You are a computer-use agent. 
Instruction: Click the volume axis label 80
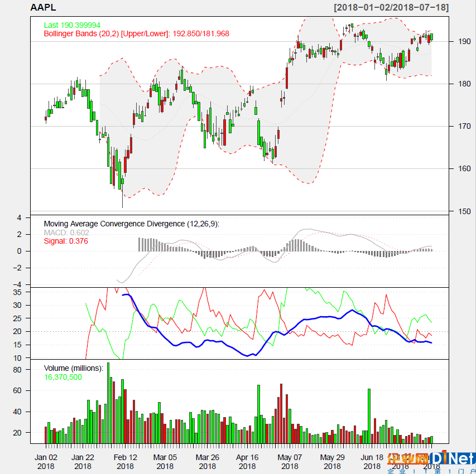17,370
